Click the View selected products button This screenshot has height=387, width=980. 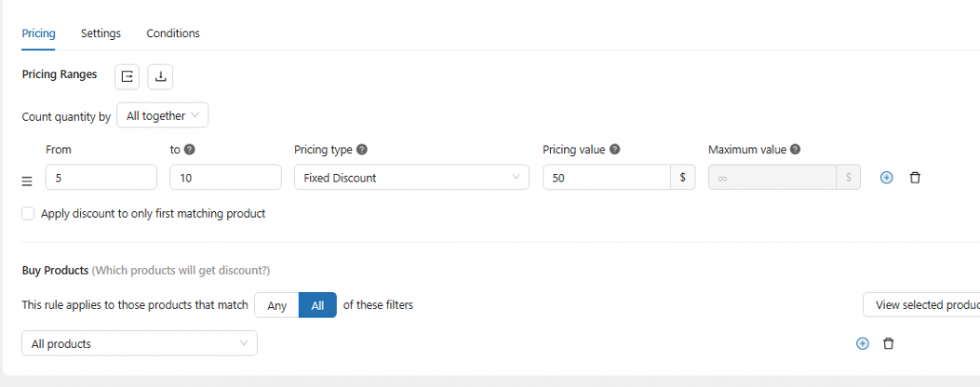click(x=921, y=305)
